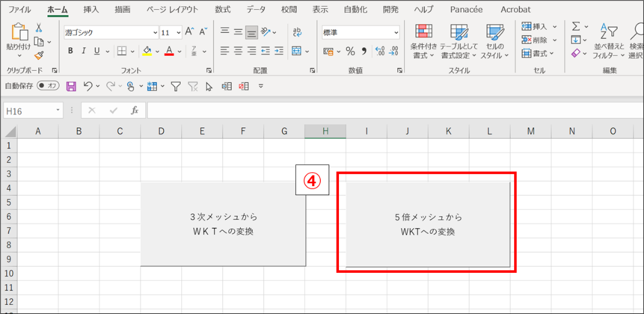644x314 pixels.
Task: Click the Cut scissors icon
Action: (39, 27)
